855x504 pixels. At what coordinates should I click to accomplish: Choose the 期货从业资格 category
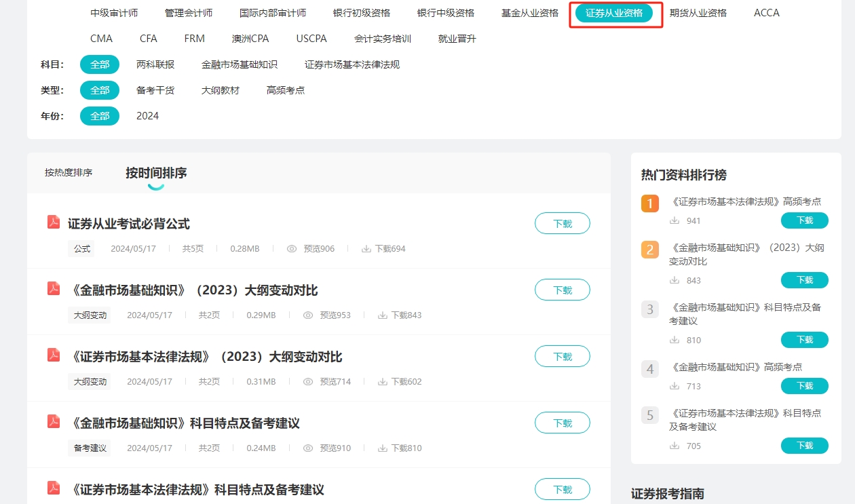[698, 13]
